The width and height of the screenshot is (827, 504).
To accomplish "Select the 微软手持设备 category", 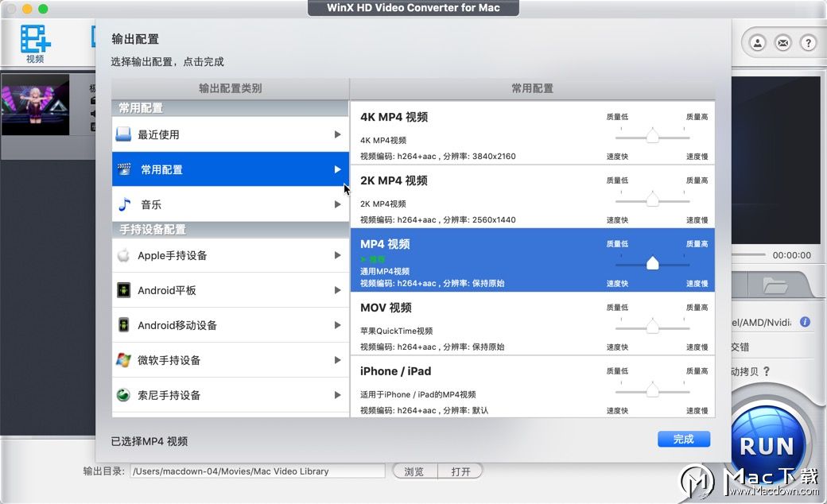I will pyautogui.click(x=231, y=360).
